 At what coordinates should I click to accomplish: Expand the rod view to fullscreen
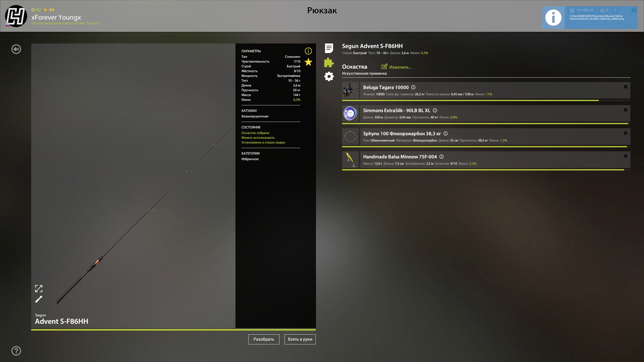point(39,289)
